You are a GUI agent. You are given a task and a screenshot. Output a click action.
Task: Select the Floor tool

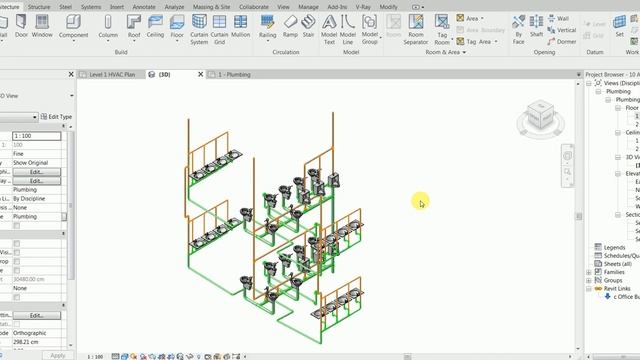(x=177, y=27)
